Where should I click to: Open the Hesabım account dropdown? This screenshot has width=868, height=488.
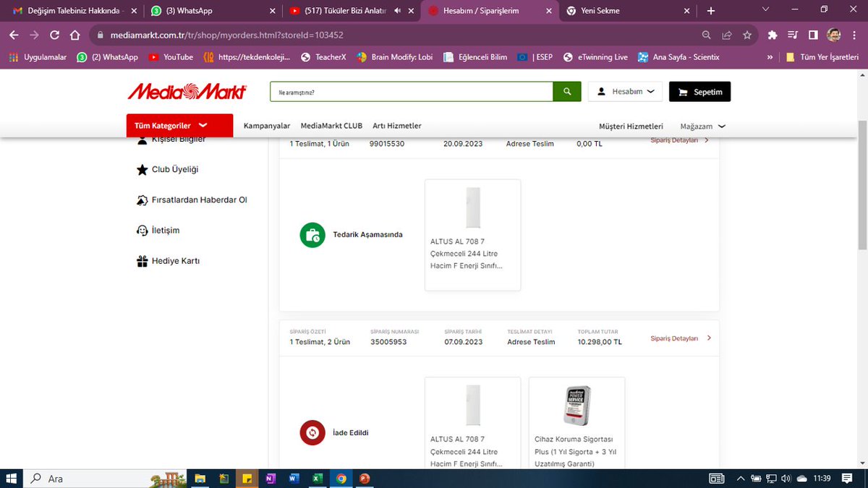625,92
